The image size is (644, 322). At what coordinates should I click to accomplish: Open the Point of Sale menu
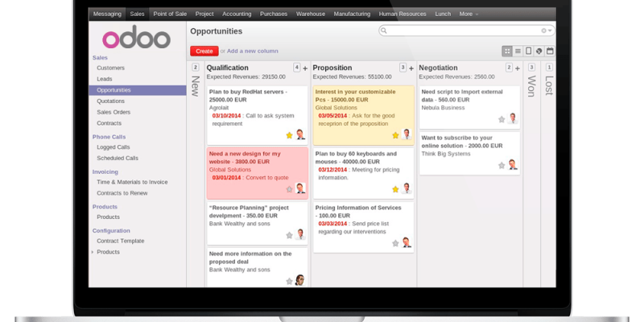170,14
